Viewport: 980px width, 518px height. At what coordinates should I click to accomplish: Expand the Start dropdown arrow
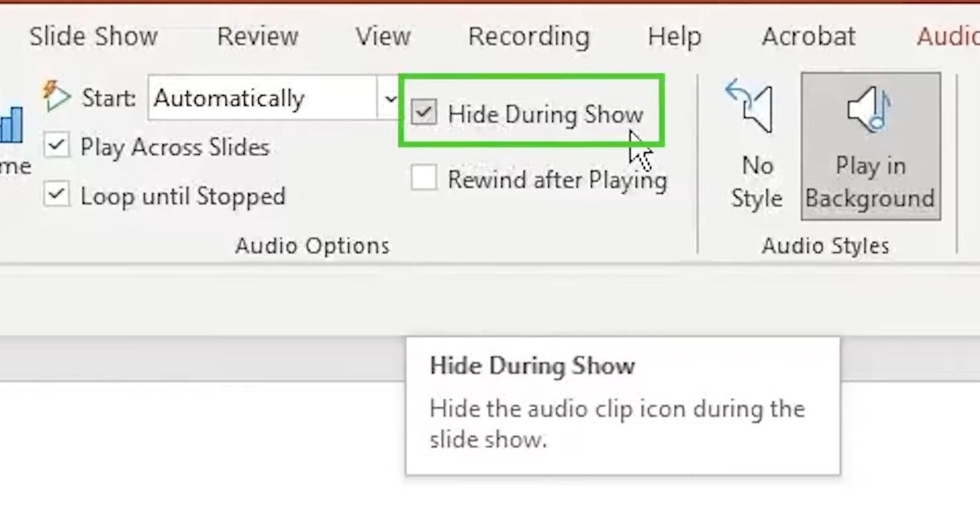[x=390, y=98]
